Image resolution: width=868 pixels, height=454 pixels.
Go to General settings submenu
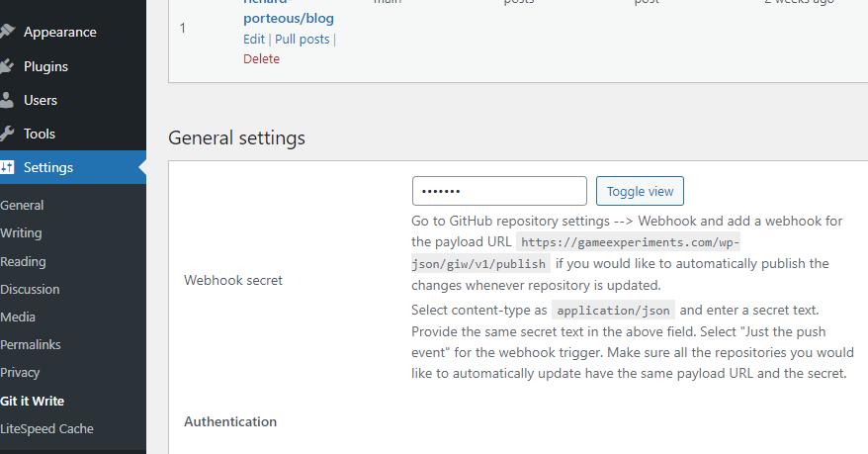point(22,206)
